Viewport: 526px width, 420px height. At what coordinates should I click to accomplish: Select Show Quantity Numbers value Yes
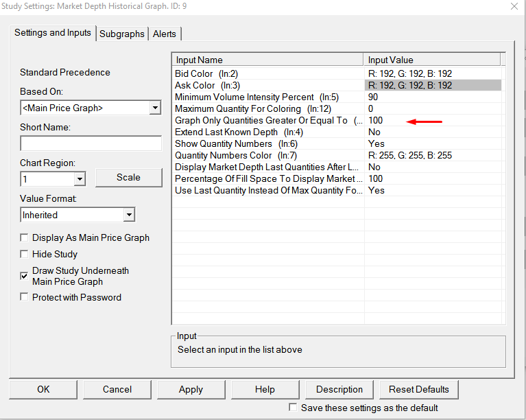point(433,143)
